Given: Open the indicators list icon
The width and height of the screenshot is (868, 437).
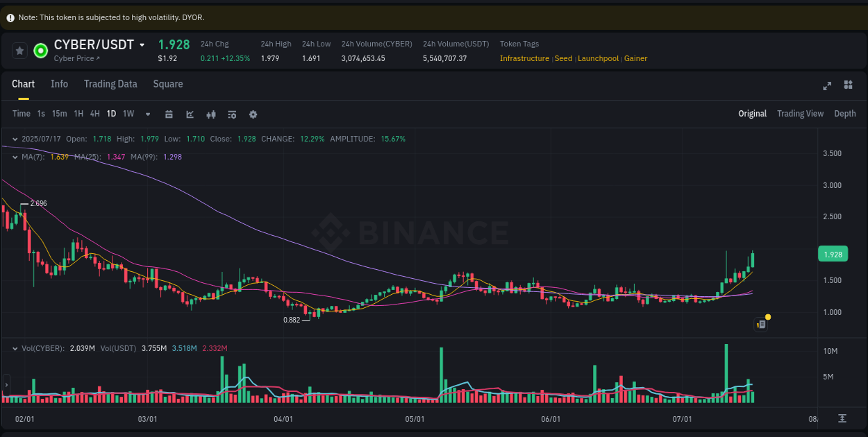Looking at the screenshot, I should [232, 114].
